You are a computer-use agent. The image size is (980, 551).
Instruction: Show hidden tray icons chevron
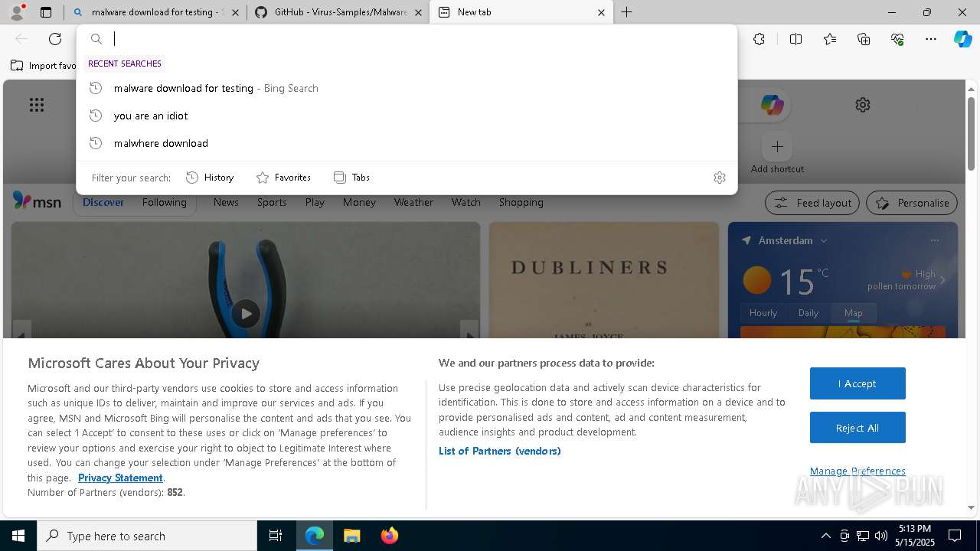pyautogui.click(x=825, y=536)
